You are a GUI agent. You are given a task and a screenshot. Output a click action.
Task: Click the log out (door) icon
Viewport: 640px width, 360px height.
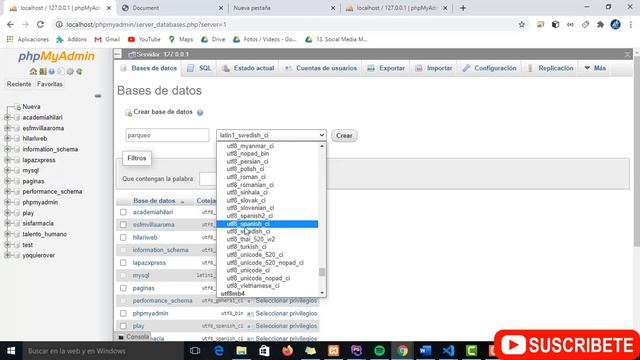(x=42, y=71)
